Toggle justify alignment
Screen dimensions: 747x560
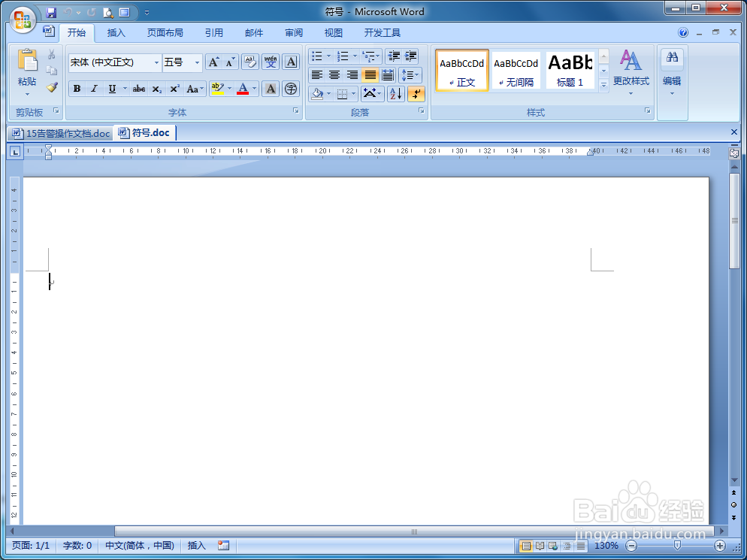(x=370, y=75)
